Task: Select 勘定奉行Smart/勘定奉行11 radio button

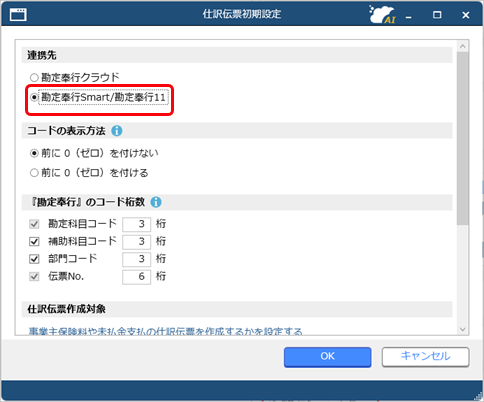Action: pyautogui.click(x=34, y=97)
